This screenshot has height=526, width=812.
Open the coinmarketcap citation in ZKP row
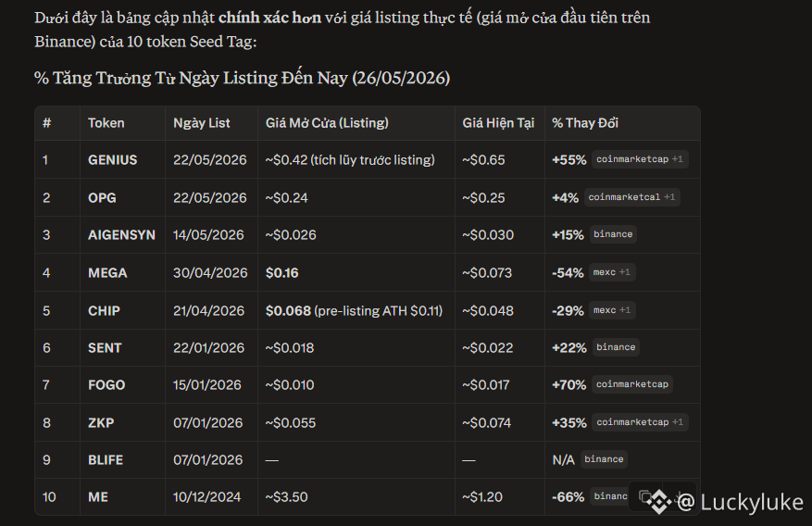640,422
